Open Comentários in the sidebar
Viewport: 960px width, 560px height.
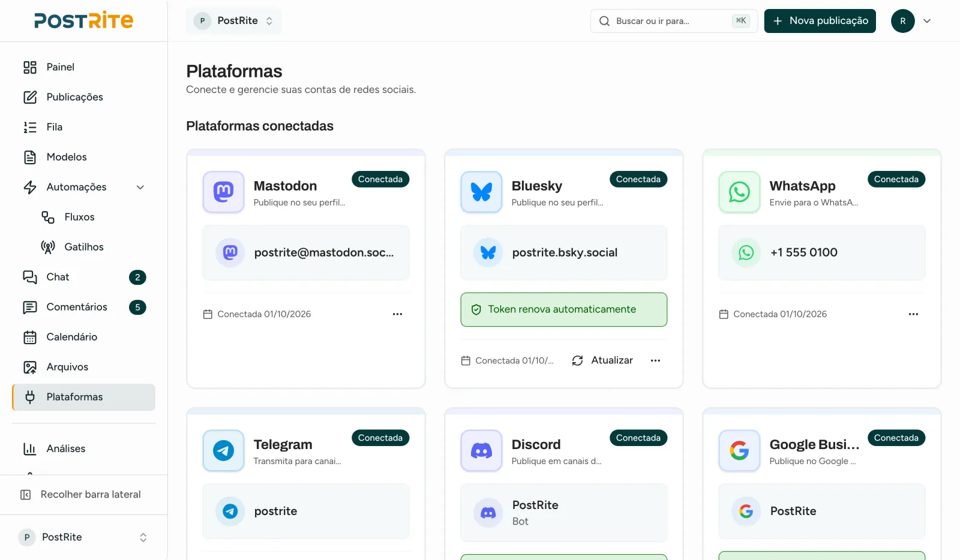[x=83, y=307]
